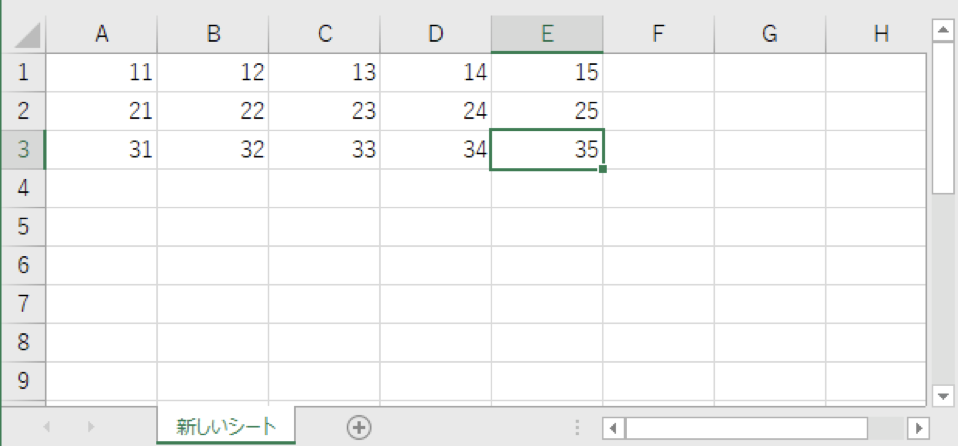Click cell containing 22

pyautogui.click(x=213, y=111)
